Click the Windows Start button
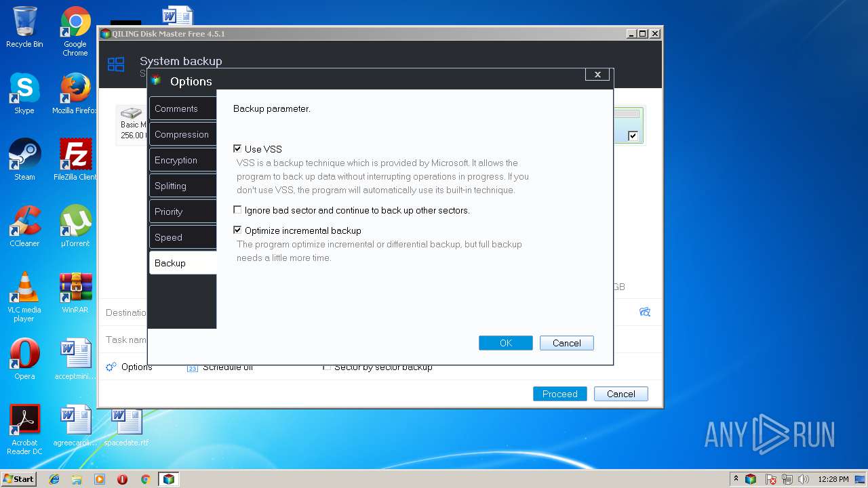Image resolution: width=868 pixels, height=488 pixels. [x=18, y=479]
